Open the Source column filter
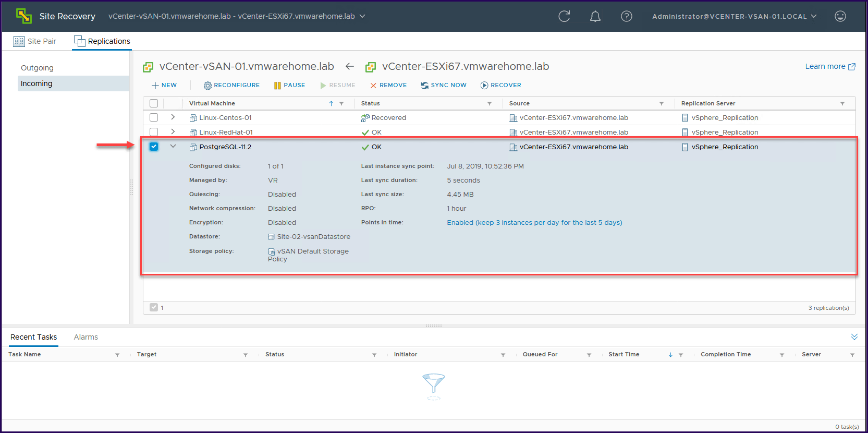 click(x=662, y=104)
